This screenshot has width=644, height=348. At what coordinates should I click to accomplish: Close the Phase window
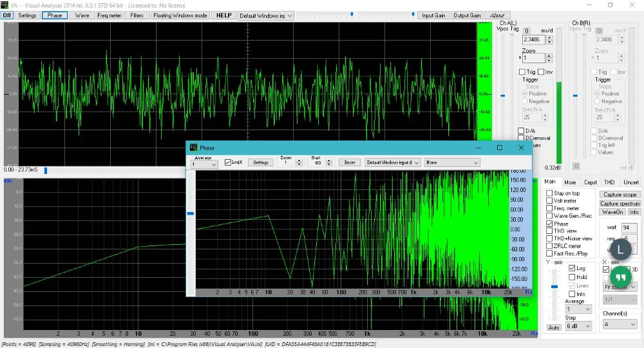521,148
